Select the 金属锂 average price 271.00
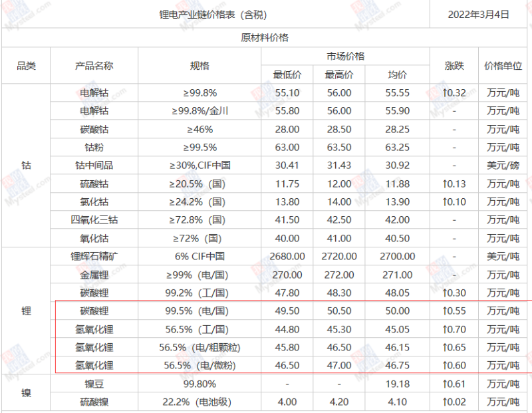532x413 pixels. coord(398,274)
